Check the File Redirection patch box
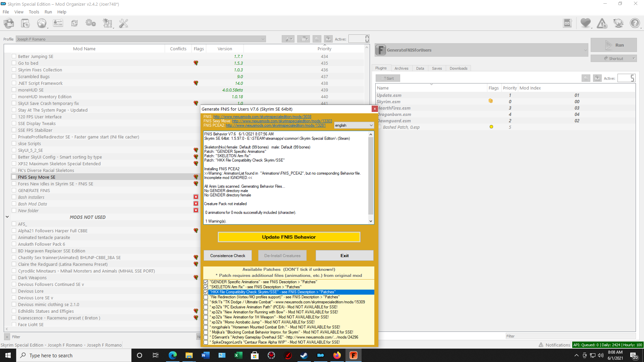 click(206, 297)
